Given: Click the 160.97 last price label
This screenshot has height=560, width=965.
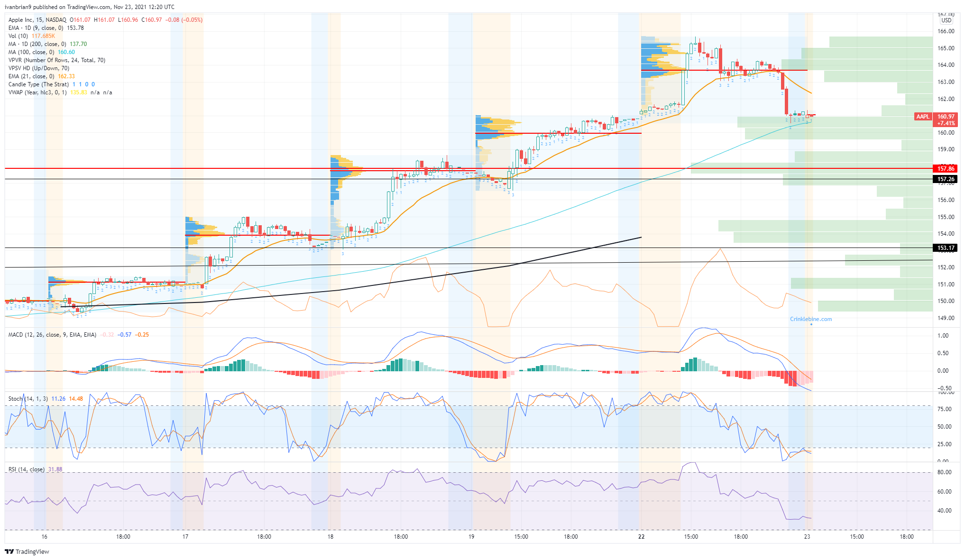Looking at the screenshot, I should 946,117.
